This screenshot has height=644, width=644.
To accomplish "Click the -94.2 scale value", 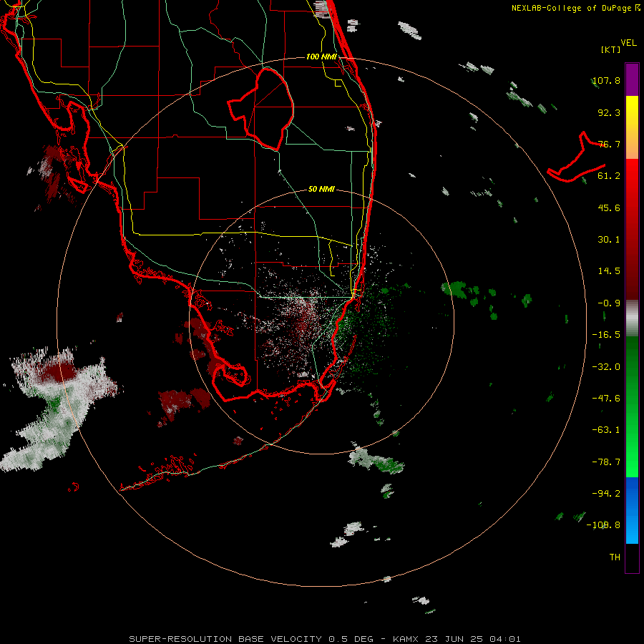I will (606, 494).
